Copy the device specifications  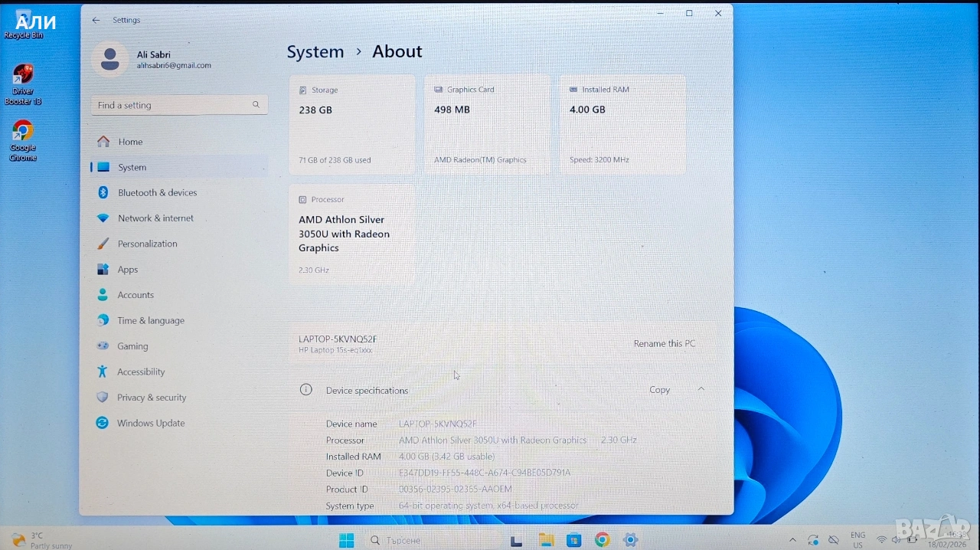pyautogui.click(x=659, y=390)
